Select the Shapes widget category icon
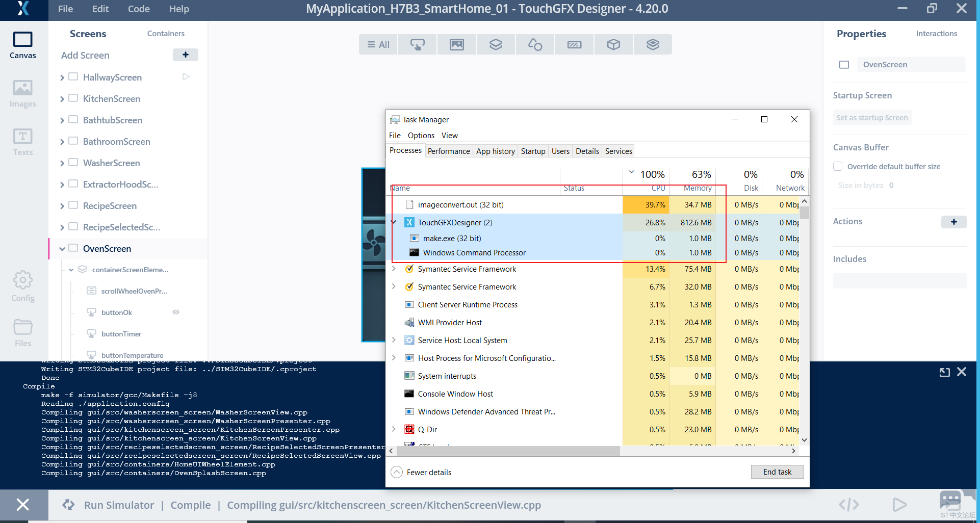Screen dimensions: 980x523 pyautogui.click(x=535, y=45)
